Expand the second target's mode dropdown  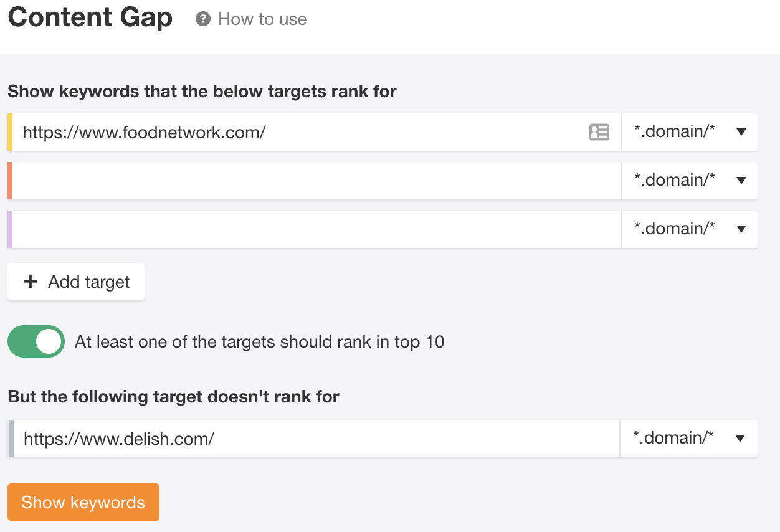click(x=689, y=181)
